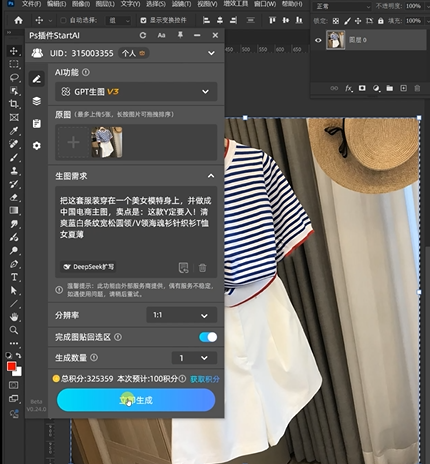Select the Gradient tool
The width and height of the screenshot is (430, 464).
pos(14,210)
